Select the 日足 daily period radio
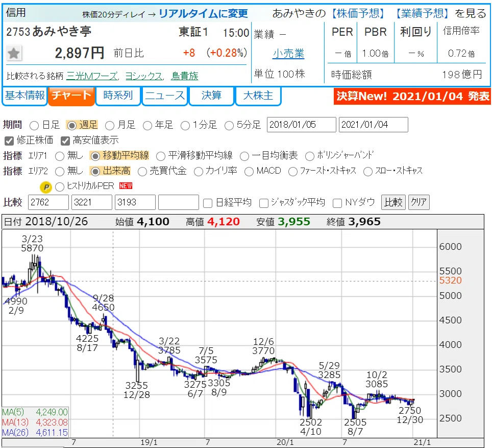Viewport: 492px width, 448px height. tap(34, 126)
